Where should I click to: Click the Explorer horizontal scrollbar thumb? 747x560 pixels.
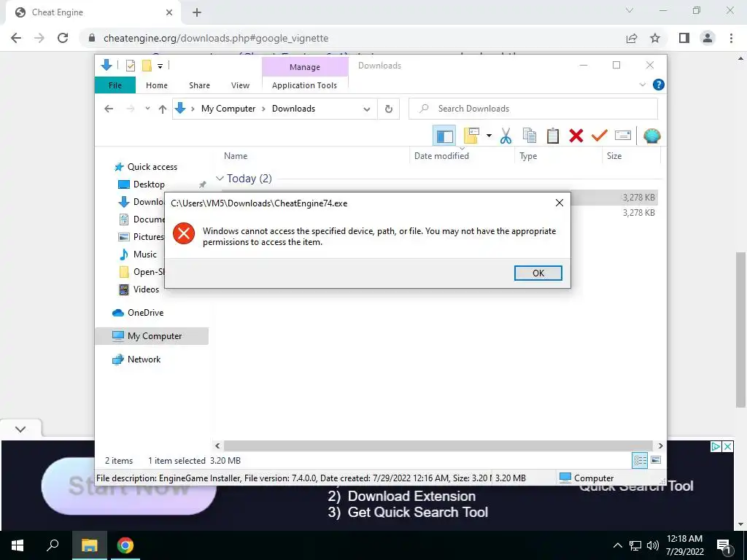click(x=438, y=446)
